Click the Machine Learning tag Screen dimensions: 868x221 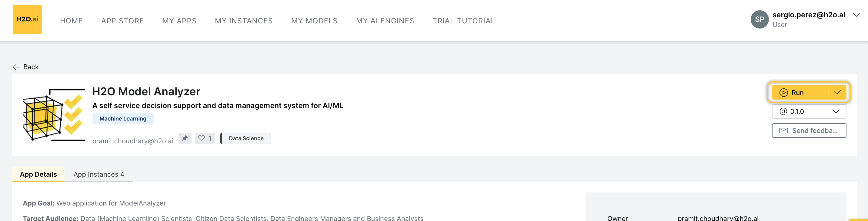pos(123,119)
